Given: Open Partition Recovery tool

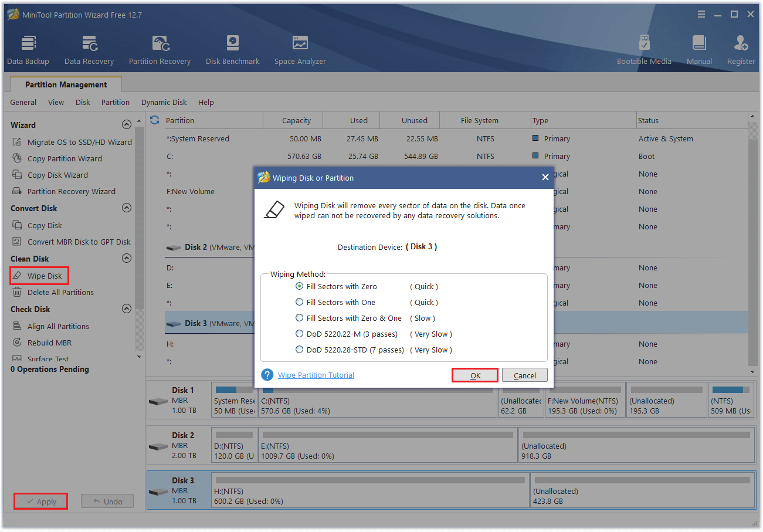Looking at the screenshot, I should tap(160, 50).
